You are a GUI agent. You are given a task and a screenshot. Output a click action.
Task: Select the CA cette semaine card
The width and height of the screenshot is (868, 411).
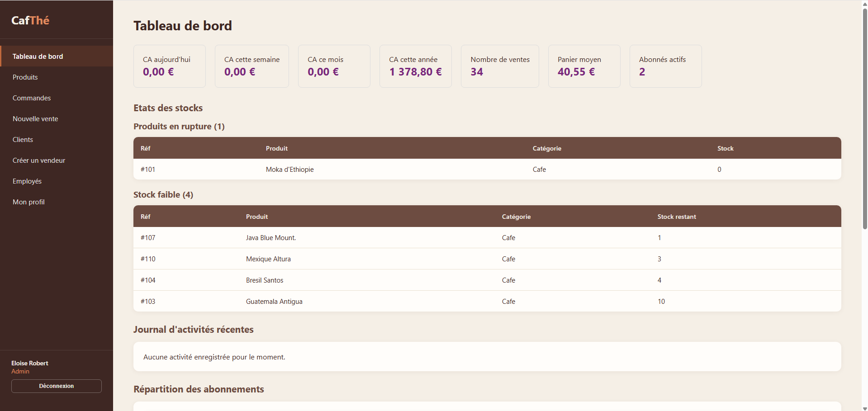(252, 66)
